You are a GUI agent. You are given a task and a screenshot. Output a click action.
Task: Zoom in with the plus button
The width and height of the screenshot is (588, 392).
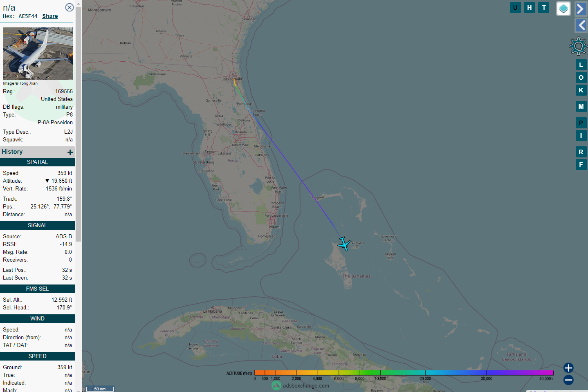(x=568, y=368)
